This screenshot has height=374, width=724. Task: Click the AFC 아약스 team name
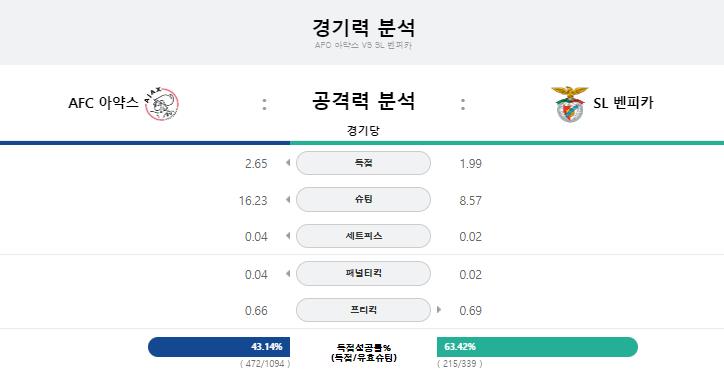pos(103,103)
